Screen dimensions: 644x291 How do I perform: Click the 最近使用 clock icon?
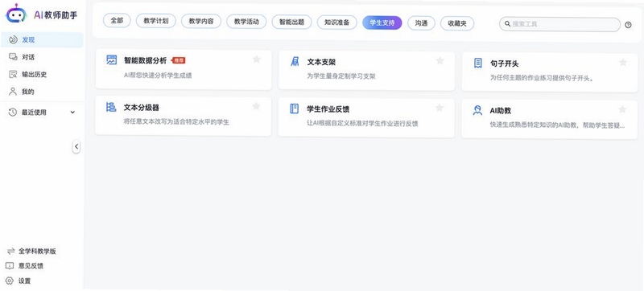[13, 113]
